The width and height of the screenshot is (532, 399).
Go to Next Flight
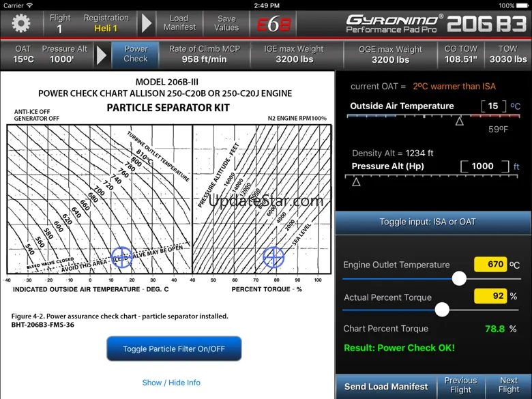tap(509, 385)
